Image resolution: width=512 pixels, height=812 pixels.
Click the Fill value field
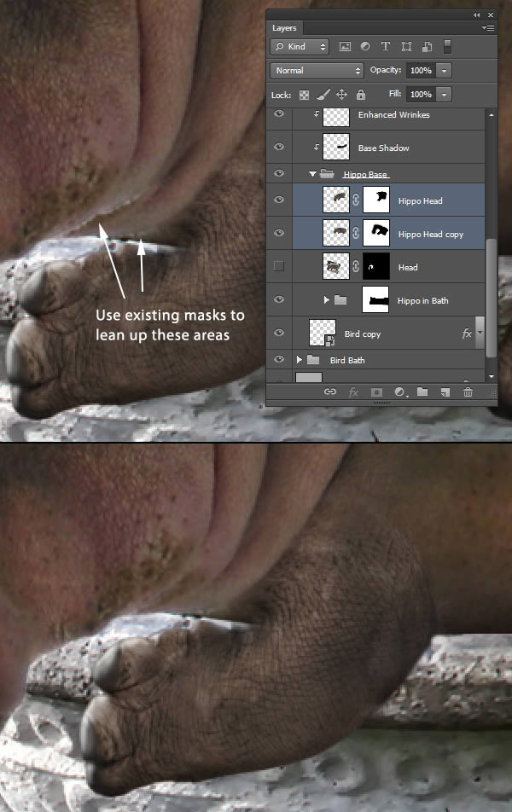pos(421,94)
